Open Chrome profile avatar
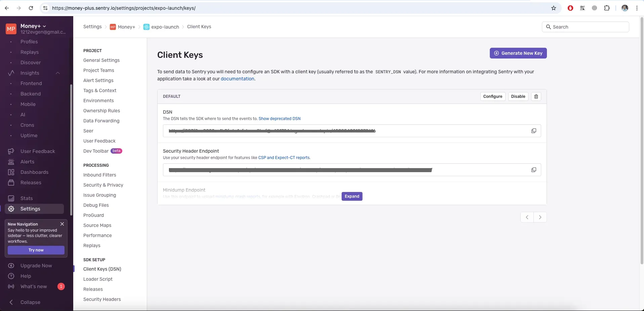 (x=625, y=8)
